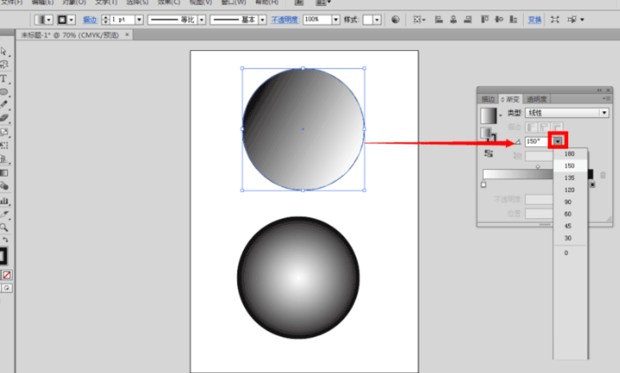Open the gradient angle dropdown arrow
The image size is (620, 373).
[558, 141]
